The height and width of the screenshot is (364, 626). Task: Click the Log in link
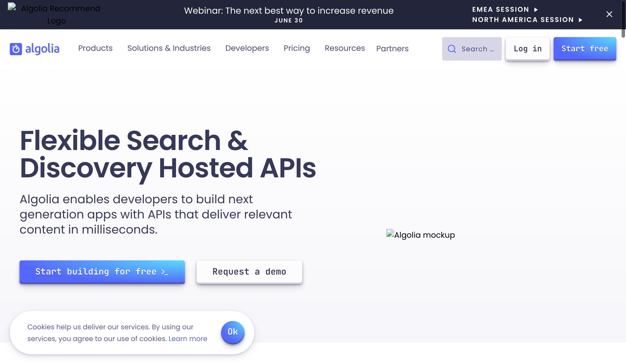[527, 48]
